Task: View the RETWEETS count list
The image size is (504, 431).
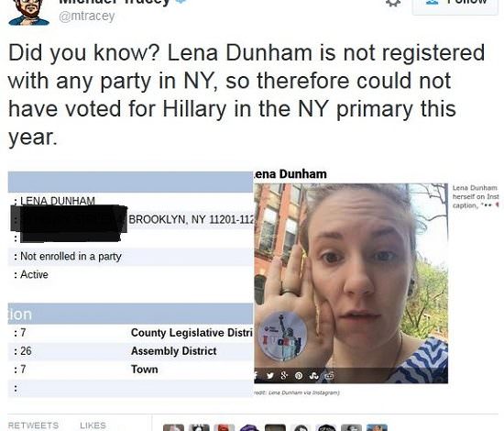Action: [33, 425]
